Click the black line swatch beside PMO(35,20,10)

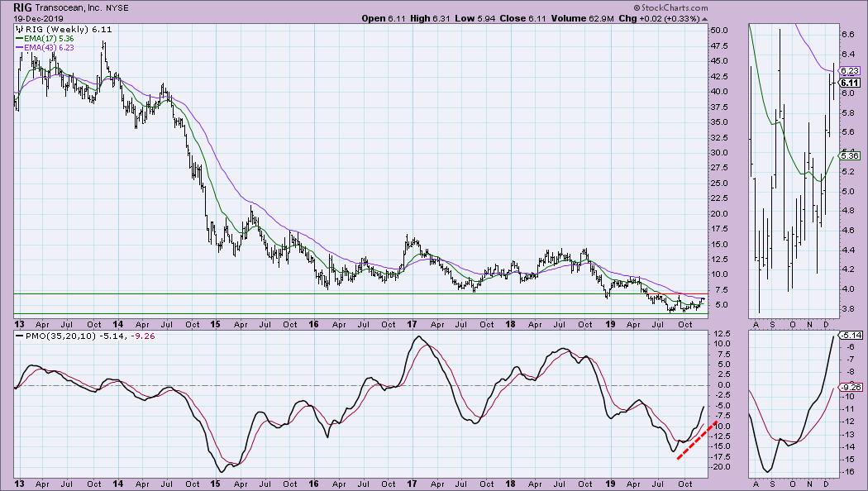point(19,336)
